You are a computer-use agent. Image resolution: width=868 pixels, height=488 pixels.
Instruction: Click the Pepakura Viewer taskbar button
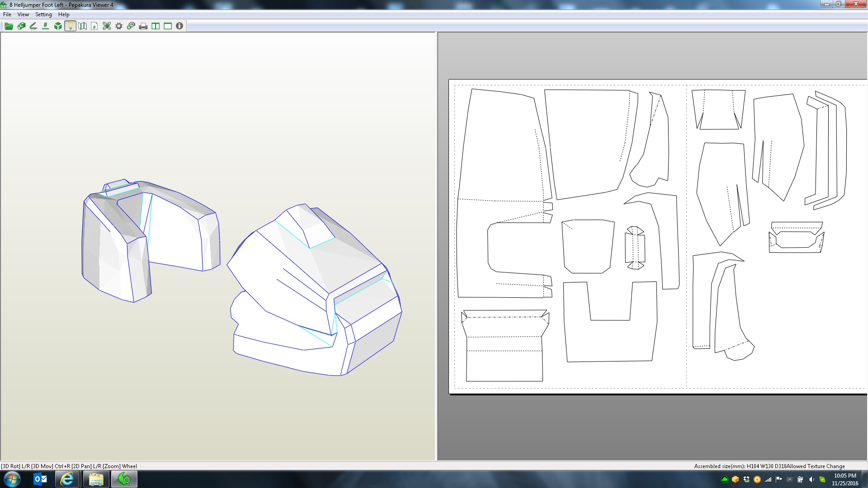point(124,479)
